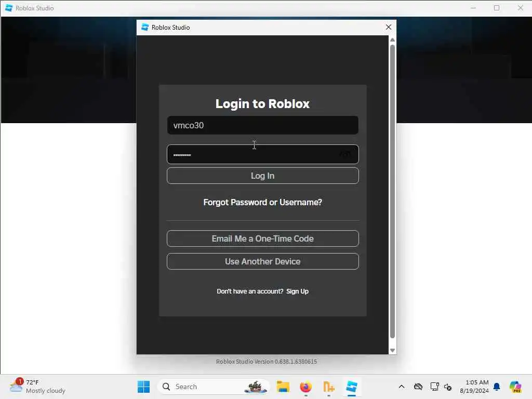Viewport: 532px width, 399px height.
Task: Open the Sign Up link
Action: click(297, 291)
